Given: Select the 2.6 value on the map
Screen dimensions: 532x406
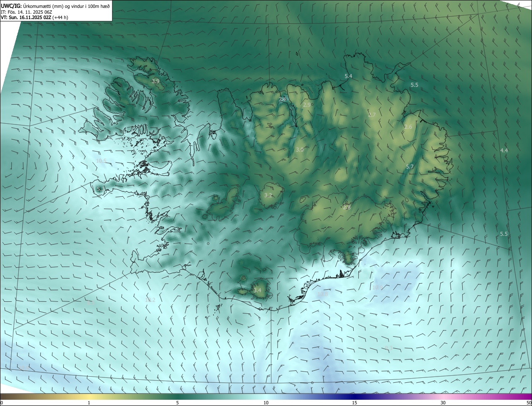Looking at the screenshot, I should click(408, 127).
